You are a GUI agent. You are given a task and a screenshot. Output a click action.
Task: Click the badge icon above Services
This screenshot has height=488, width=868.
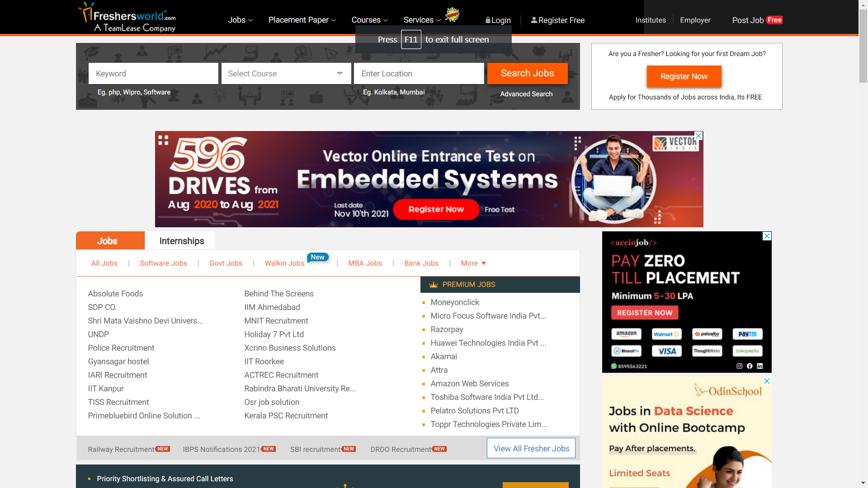point(452,14)
